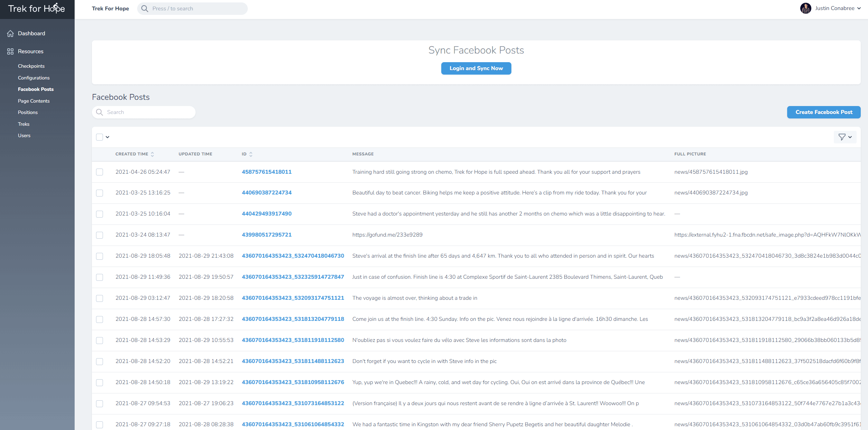Open post link 440690387224734
Viewport: 868px width, 430px height.
coord(266,193)
